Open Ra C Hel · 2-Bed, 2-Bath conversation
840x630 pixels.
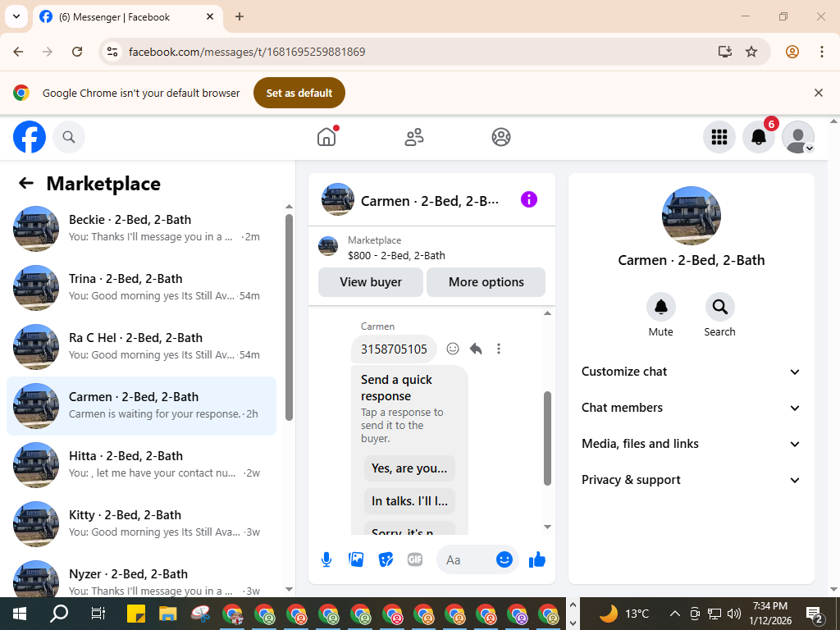141,347
